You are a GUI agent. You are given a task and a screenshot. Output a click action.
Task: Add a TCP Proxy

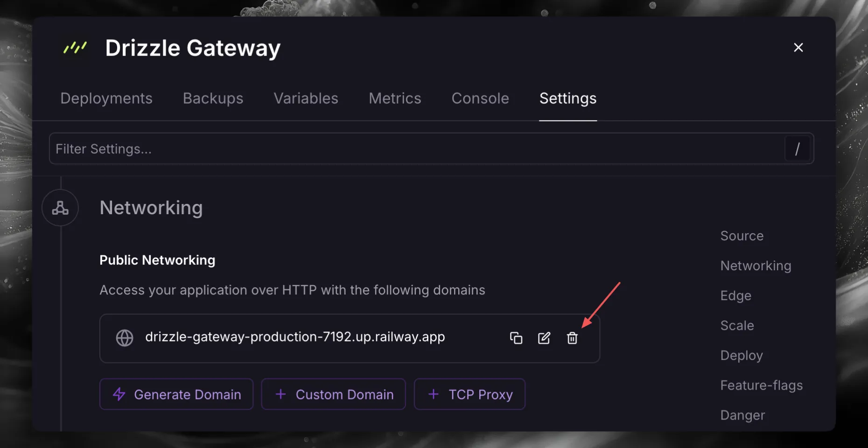[x=469, y=394]
